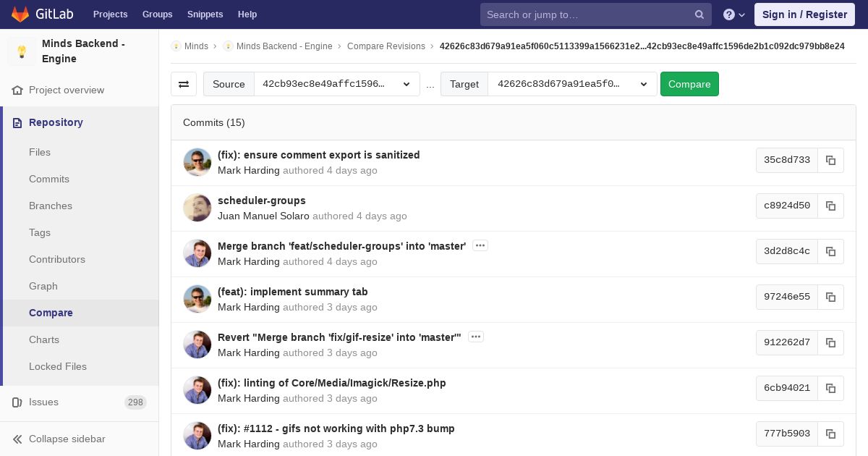Image resolution: width=868 pixels, height=456 pixels.
Task: Click the Sign in / Register button
Action: pos(804,14)
